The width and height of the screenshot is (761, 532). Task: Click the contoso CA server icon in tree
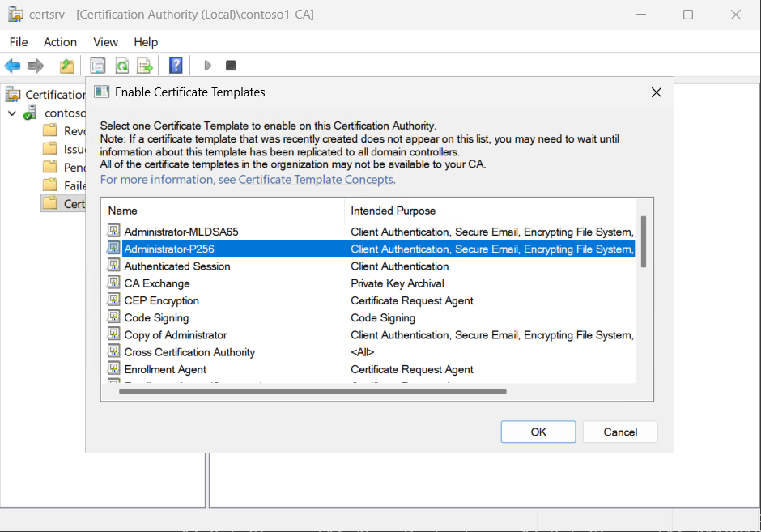30,113
